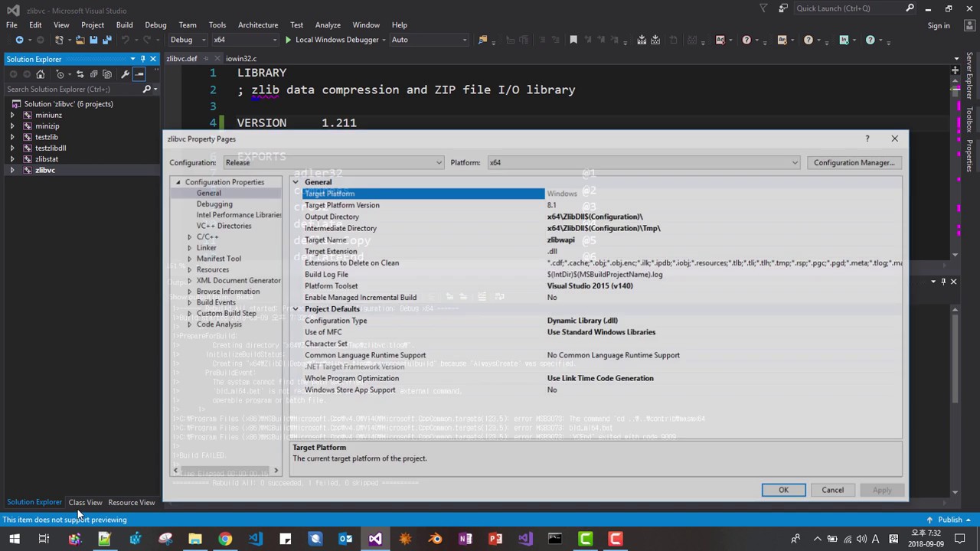
Task: Switch to the Class View tab
Action: point(85,503)
